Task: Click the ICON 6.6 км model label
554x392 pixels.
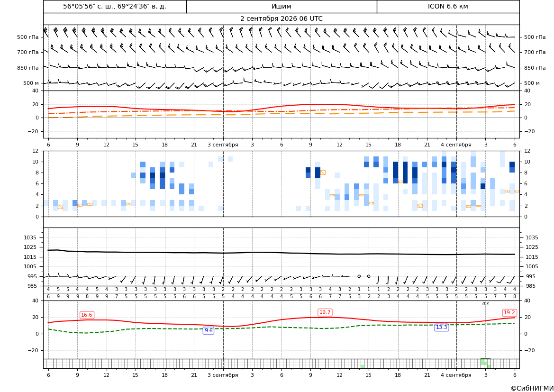Action: [448, 6]
